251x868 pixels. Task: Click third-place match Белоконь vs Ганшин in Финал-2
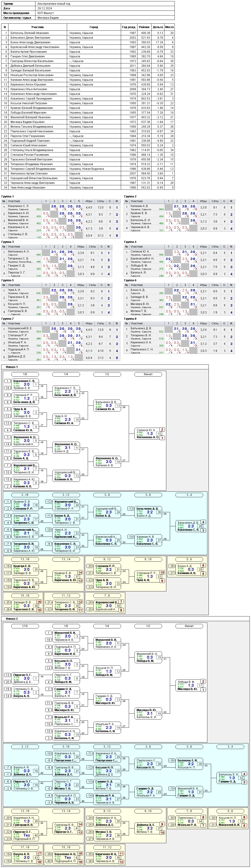tap(230, 778)
